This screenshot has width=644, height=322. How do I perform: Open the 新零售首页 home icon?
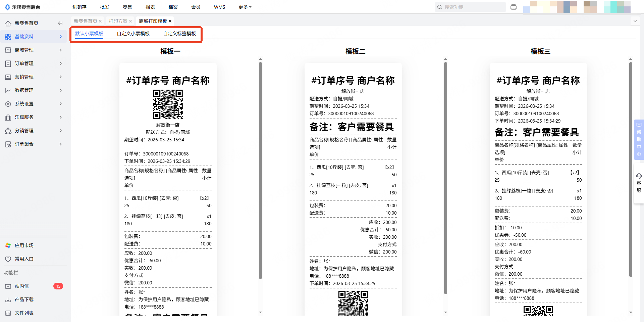[8, 23]
